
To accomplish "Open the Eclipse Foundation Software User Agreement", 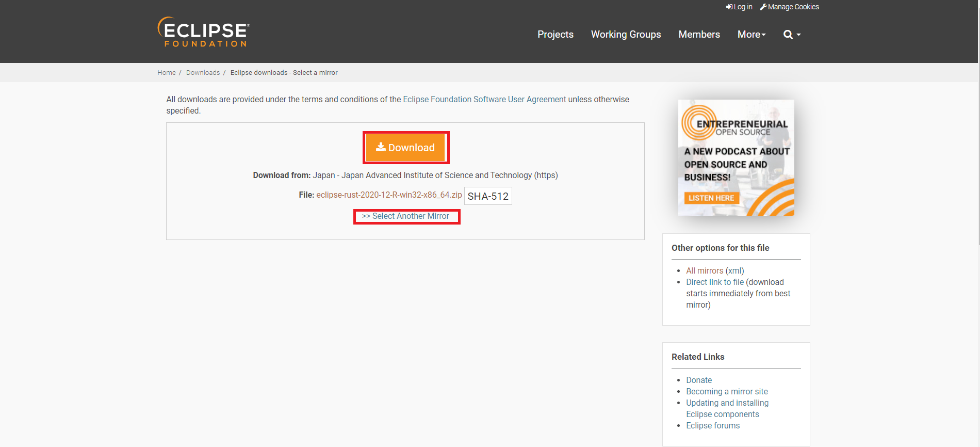I will coord(484,100).
